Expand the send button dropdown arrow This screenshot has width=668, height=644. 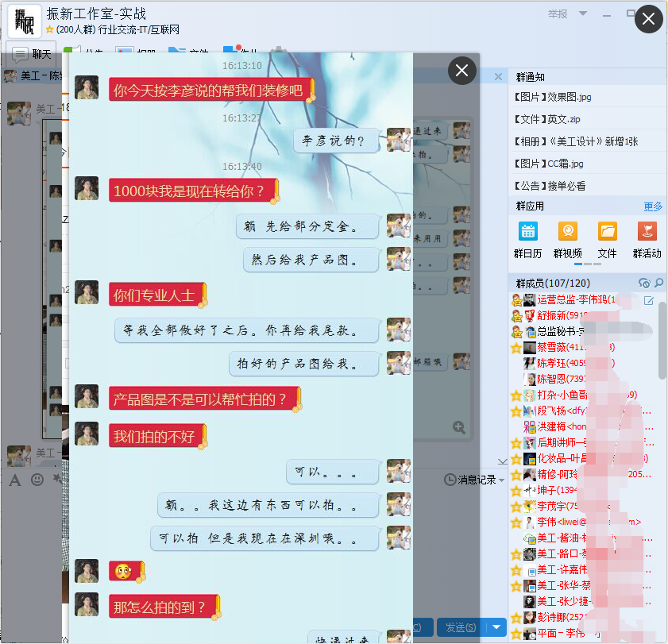496,627
